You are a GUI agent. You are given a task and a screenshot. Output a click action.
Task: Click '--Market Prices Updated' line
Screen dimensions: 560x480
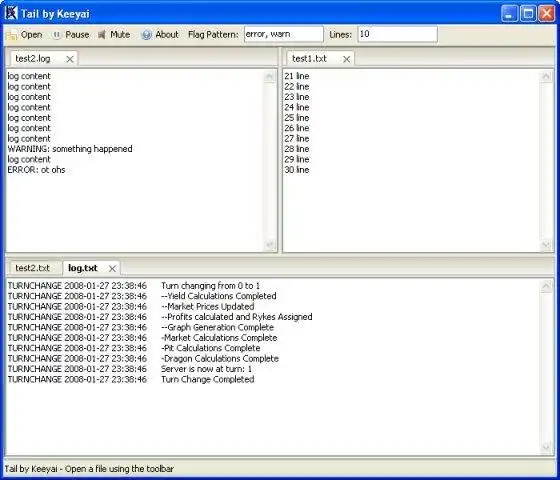click(x=208, y=306)
